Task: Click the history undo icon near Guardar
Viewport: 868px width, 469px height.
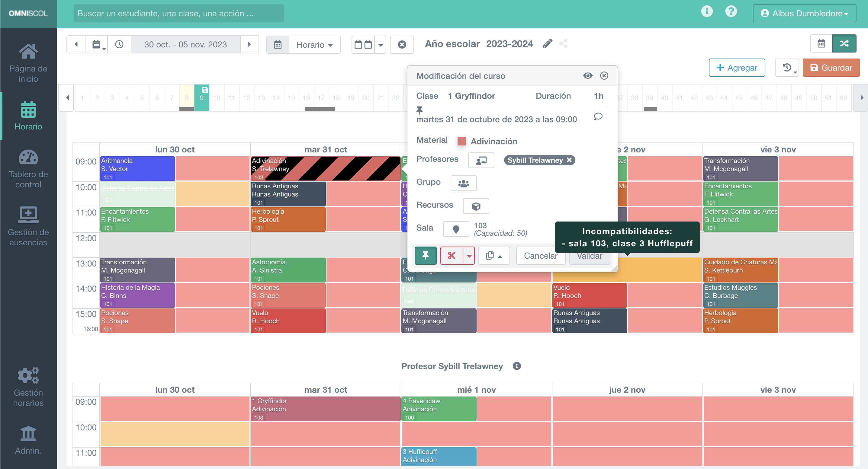Action: (786, 67)
